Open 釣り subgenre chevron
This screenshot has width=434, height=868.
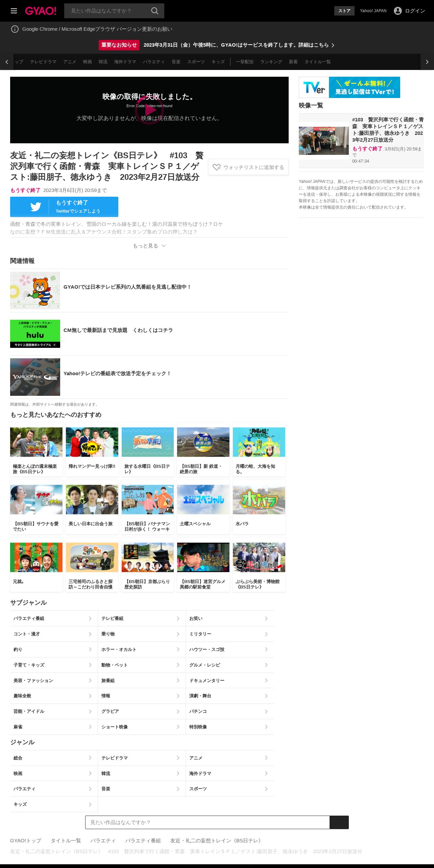[x=90, y=649]
